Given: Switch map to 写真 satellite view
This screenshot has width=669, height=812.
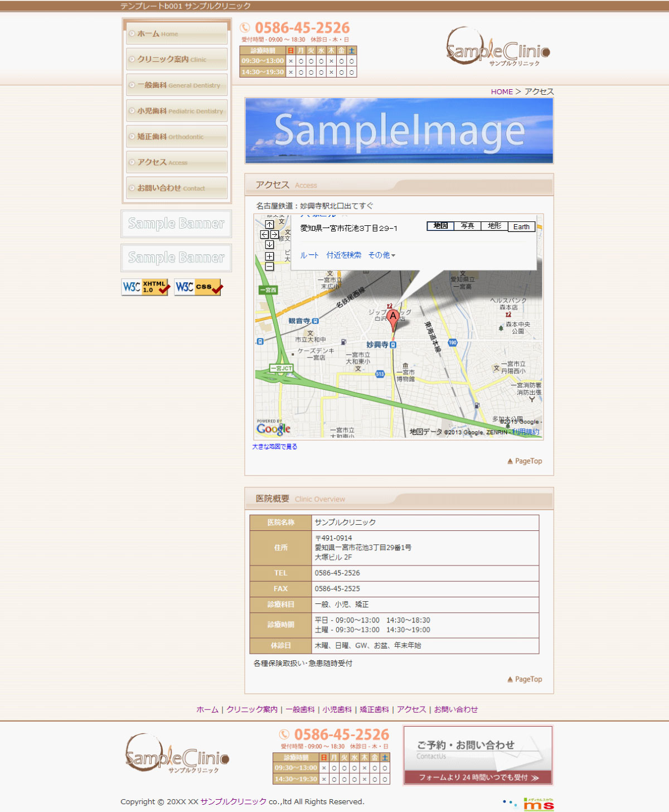Looking at the screenshot, I should coord(467,226).
